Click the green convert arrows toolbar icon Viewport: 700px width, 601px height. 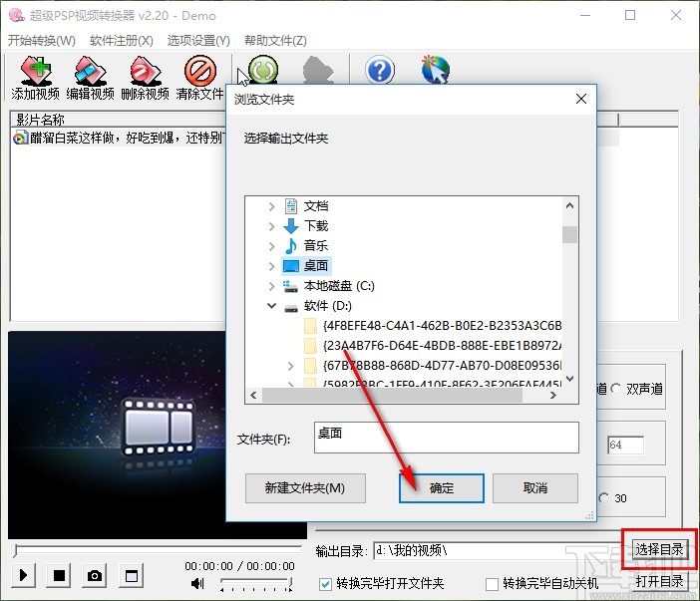[263, 70]
